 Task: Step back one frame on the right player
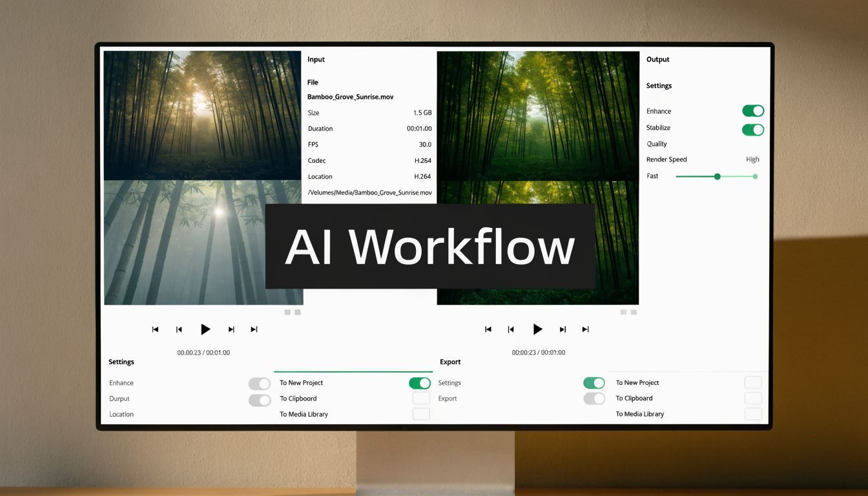(511, 329)
